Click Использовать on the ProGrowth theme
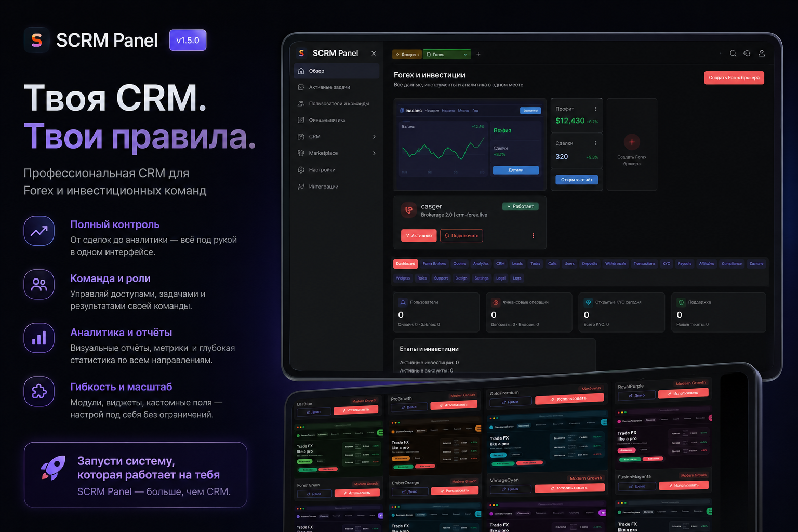This screenshot has height=532, width=798. (x=454, y=405)
